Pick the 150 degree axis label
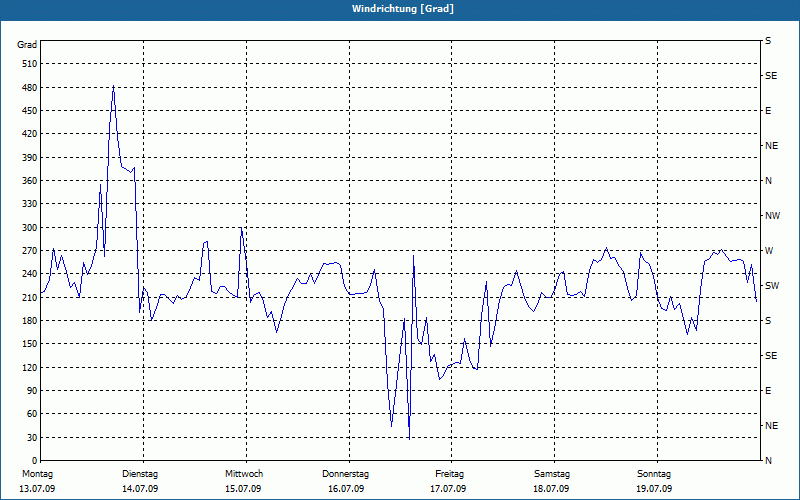Image resolution: width=800 pixels, height=500 pixels. click(x=30, y=343)
